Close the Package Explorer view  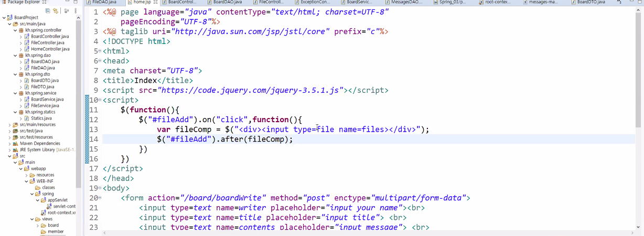(x=44, y=3)
